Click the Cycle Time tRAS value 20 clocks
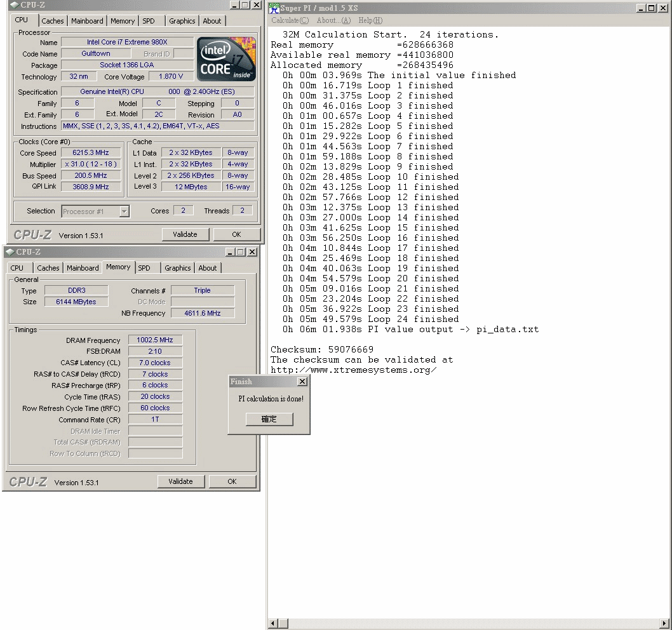Screen dimensions: 672x630 [155, 396]
